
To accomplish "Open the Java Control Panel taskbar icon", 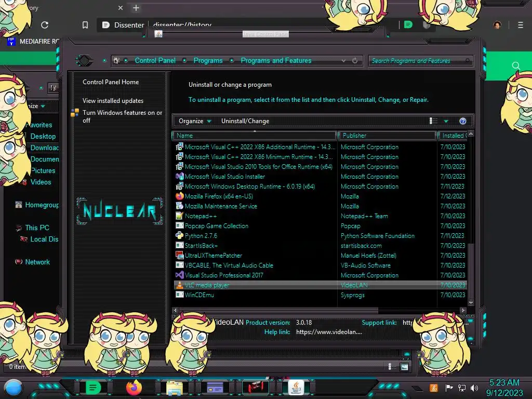I will (x=296, y=387).
